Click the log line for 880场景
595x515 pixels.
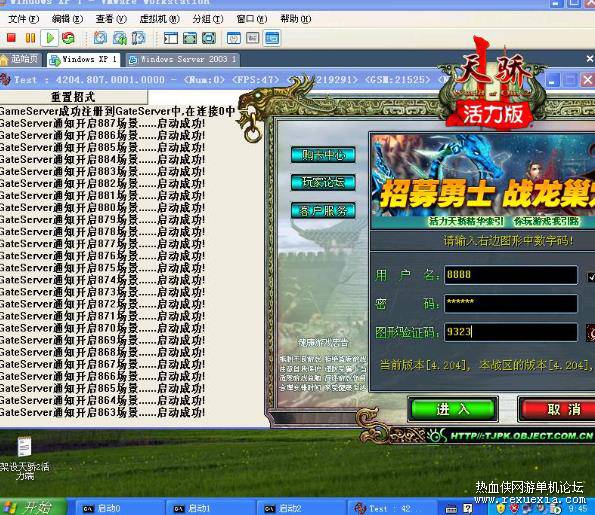pos(102,208)
